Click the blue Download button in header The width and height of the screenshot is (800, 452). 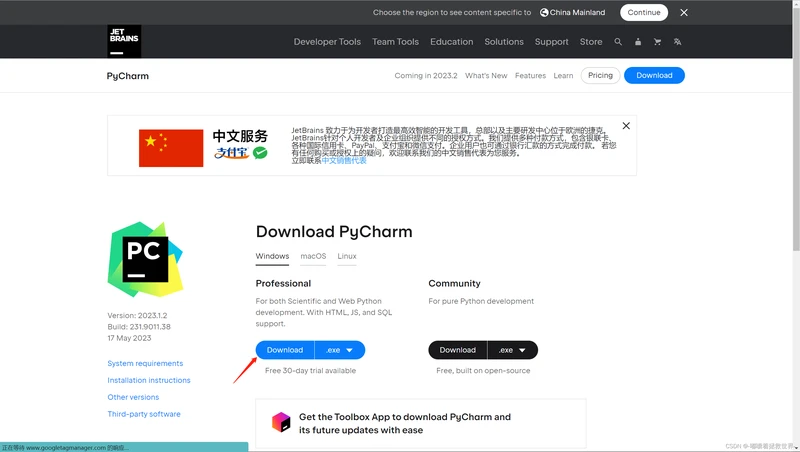coord(654,76)
